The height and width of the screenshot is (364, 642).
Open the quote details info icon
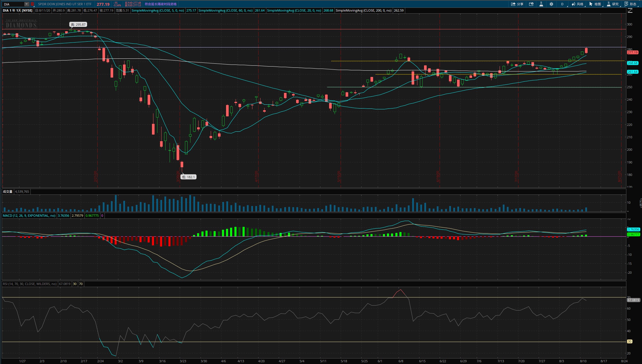click(x=531, y=4)
